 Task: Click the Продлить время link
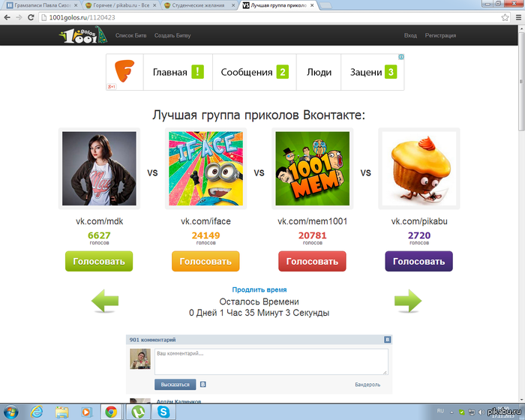pos(259,289)
